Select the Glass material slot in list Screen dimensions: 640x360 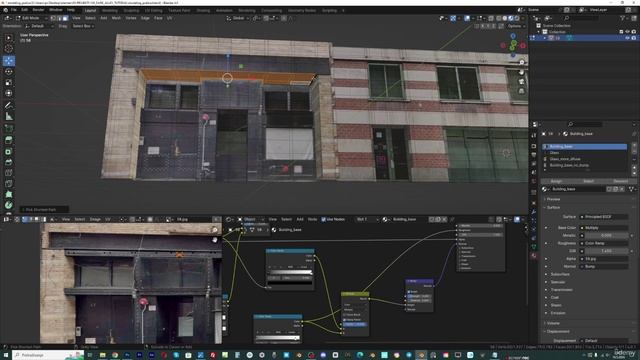[584, 153]
